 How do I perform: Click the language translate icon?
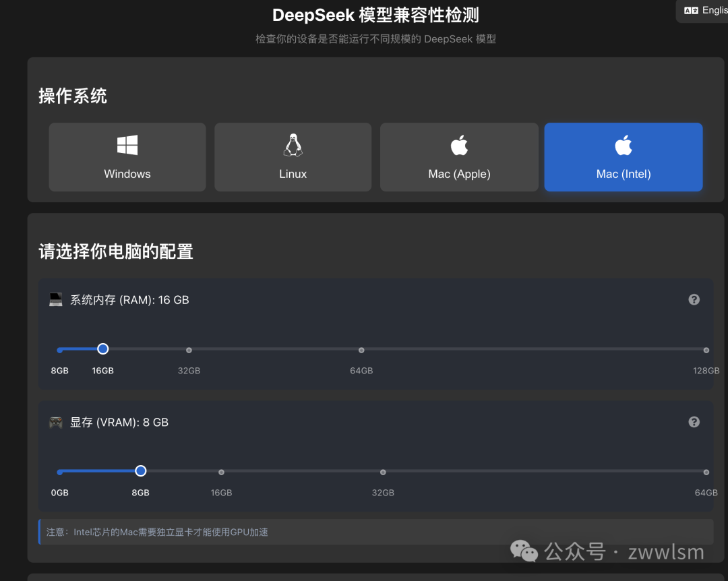click(691, 10)
